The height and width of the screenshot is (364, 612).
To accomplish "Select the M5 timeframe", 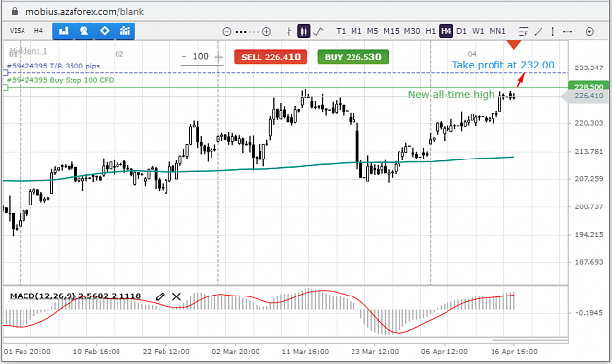I will click(x=372, y=31).
